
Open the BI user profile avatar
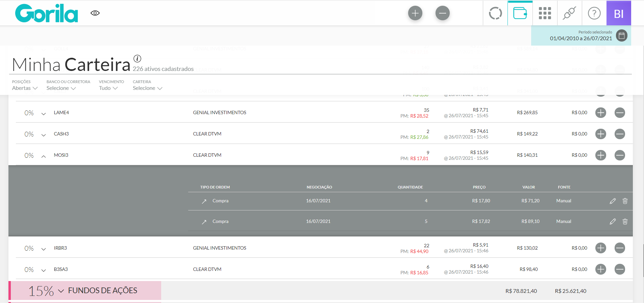tap(619, 14)
